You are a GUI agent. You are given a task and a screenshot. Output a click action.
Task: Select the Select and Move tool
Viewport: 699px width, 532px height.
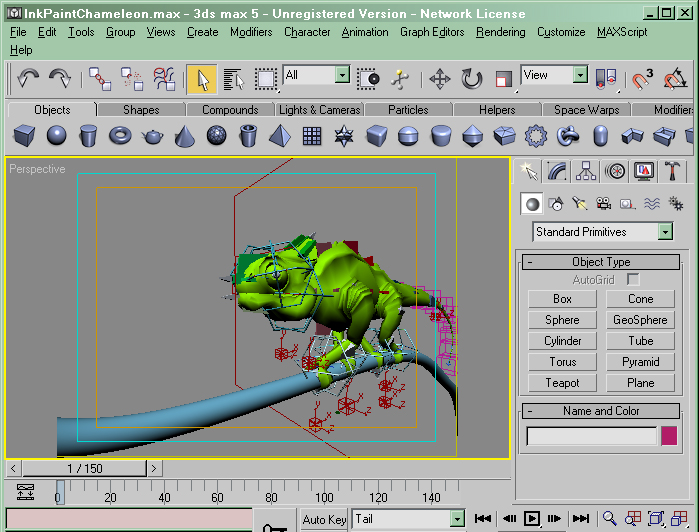point(440,78)
